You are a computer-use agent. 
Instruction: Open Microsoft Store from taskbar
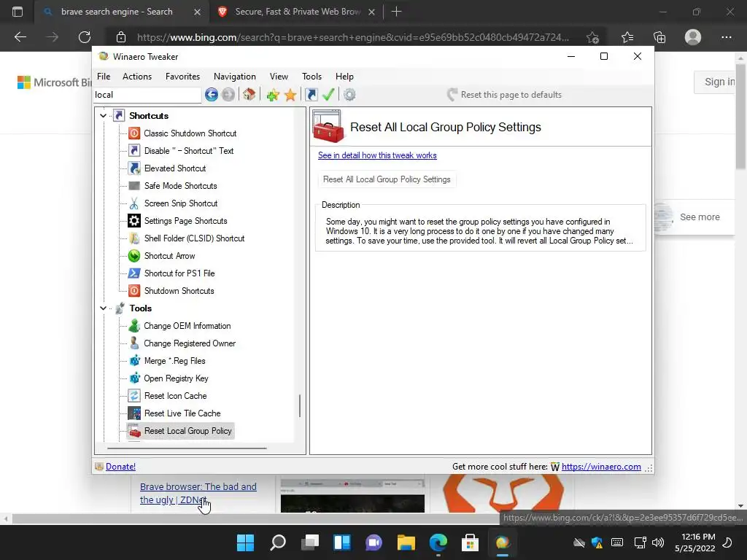(470, 542)
